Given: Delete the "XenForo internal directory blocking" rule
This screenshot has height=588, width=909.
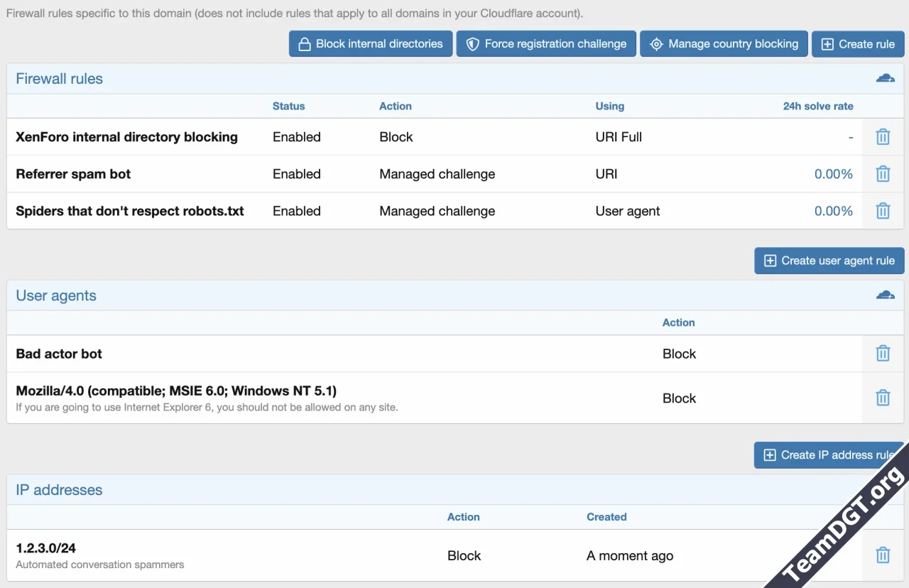Looking at the screenshot, I should coord(882,136).
